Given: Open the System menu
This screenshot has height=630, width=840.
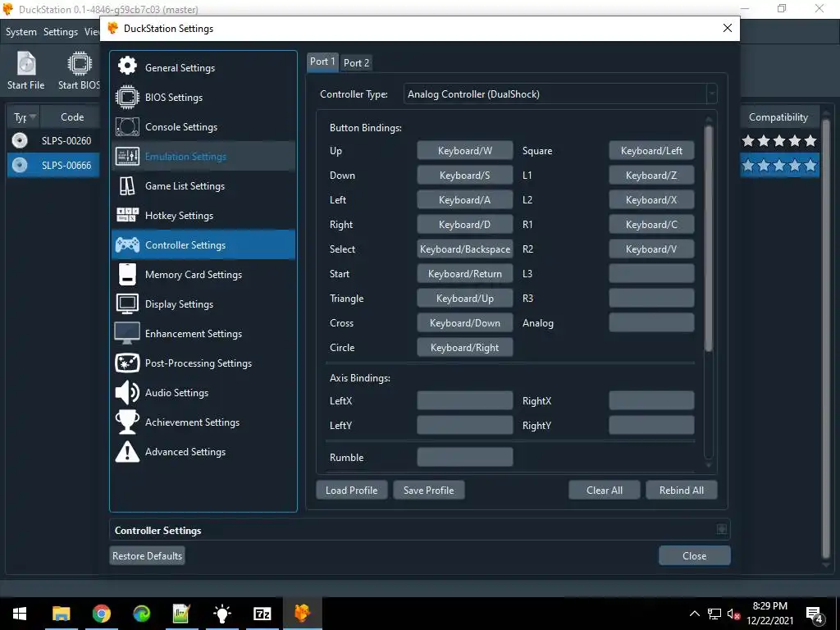Looking at the screenshot, I should tap(21, 32).
